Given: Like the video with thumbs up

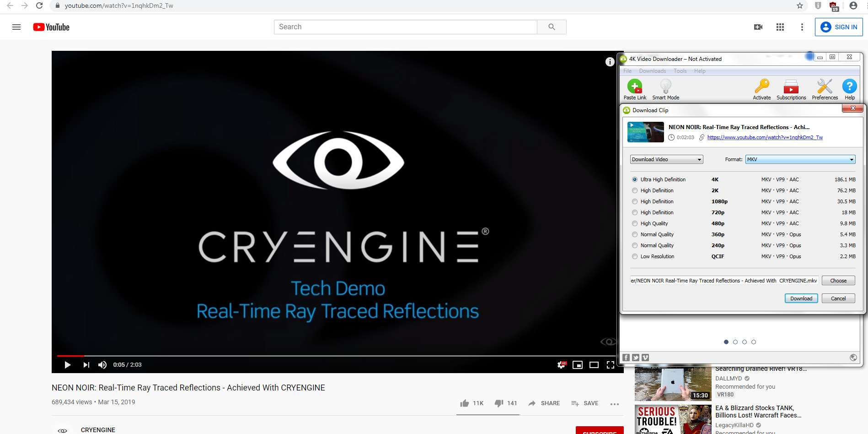Looking at the screenshot, I should (x=465, y=403).
